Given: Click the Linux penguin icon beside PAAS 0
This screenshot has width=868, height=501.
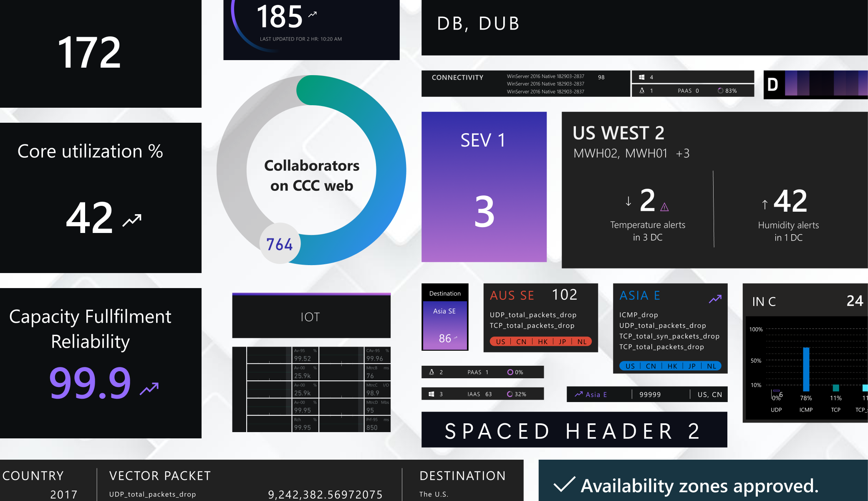Looking at the screenshot, I should click(642, 91).
